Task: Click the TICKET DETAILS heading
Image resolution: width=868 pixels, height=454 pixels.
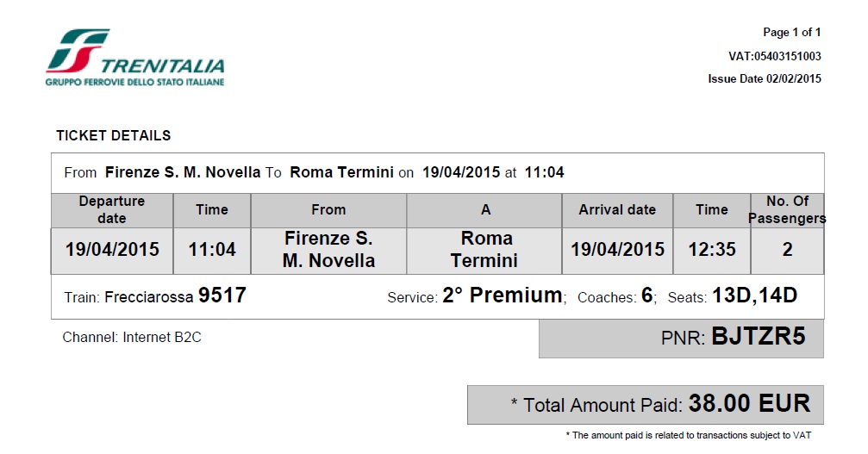Action: [114, 135]
